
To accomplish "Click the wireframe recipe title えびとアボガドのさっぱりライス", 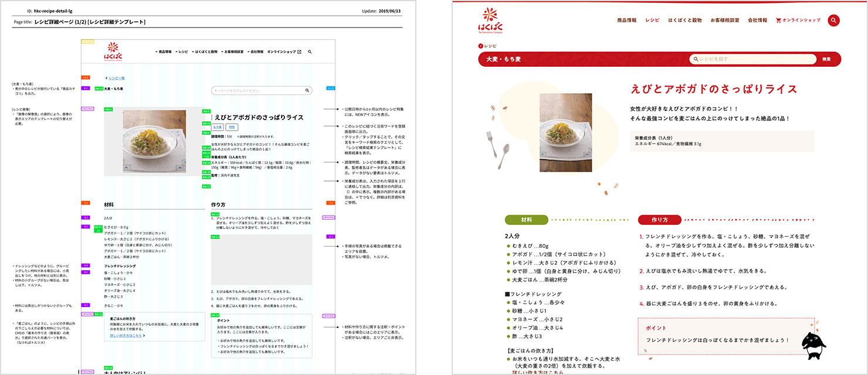I will tap(259, 117).
